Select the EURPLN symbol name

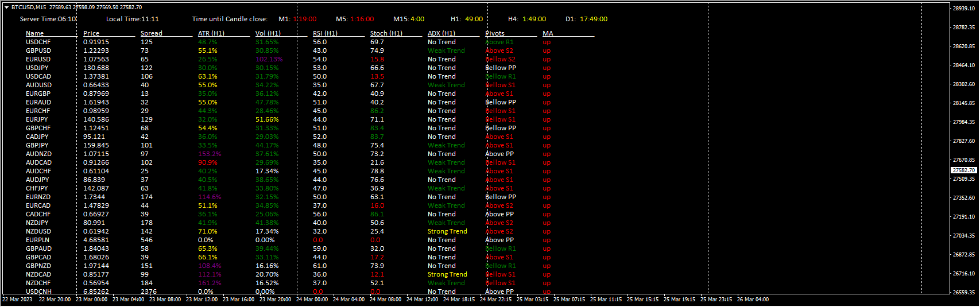pyautogui.click(x=37, y=240)
